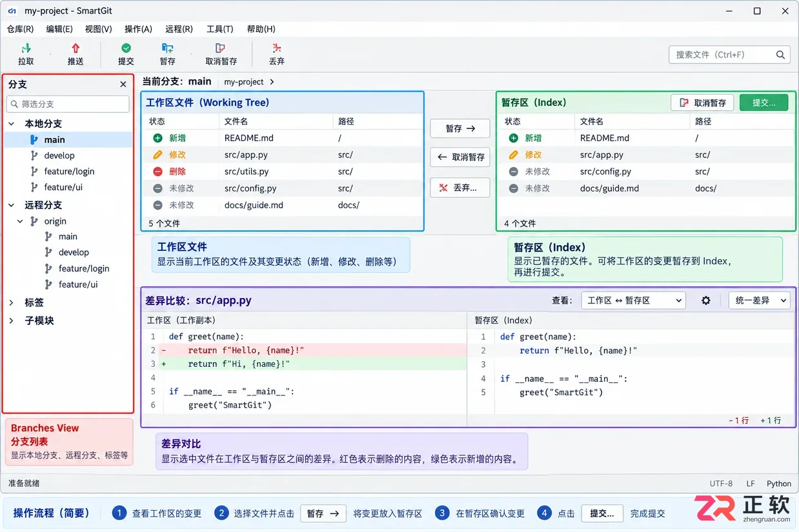
Task: Select src/utils.py file name in working tree
Action: coord(247,172)
